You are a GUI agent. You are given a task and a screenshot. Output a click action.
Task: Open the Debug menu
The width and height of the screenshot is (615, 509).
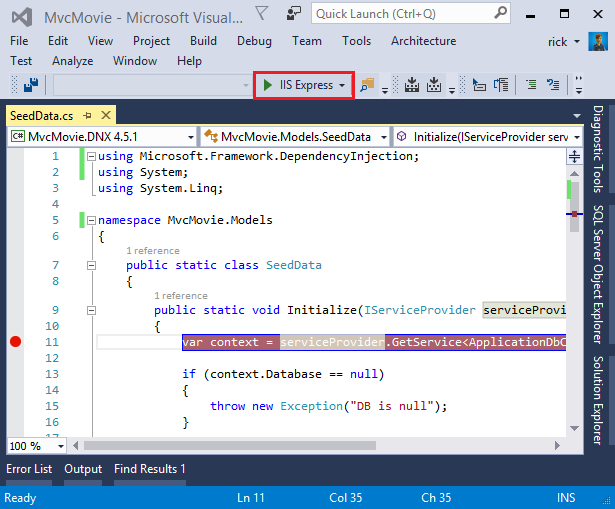tap(254, 41)
